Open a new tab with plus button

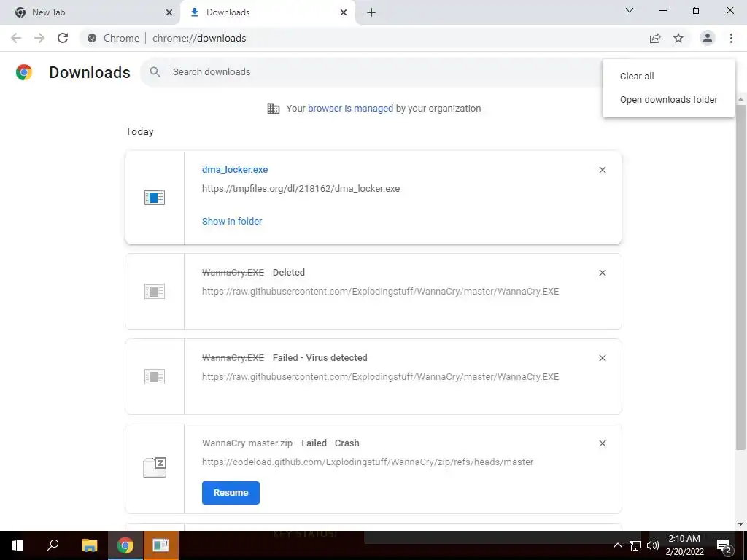(x=371, y=12)
